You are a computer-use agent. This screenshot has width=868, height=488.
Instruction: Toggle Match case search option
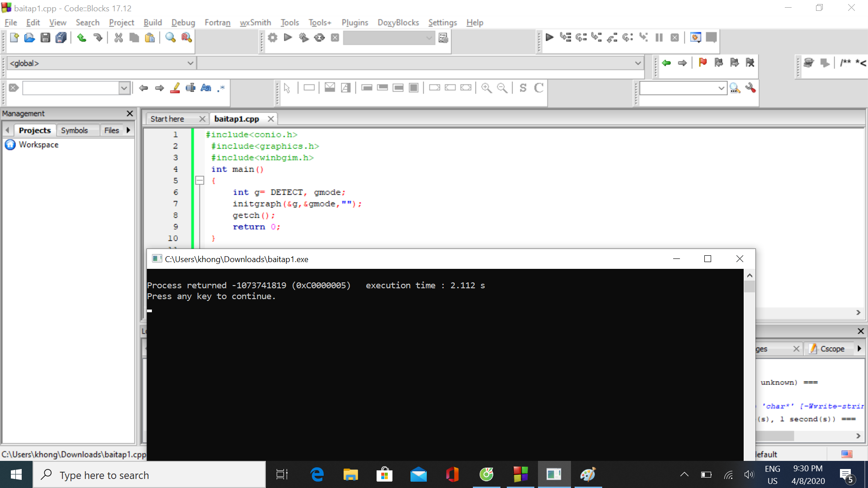(x=206, y=88)
